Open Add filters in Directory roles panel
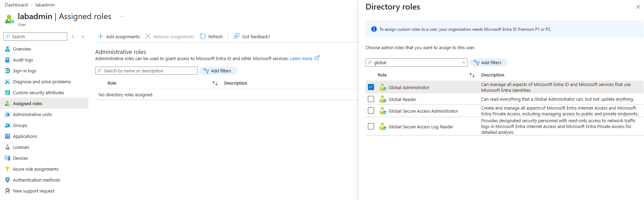Screen dimensions: 644x200 (x=488, y=62)
